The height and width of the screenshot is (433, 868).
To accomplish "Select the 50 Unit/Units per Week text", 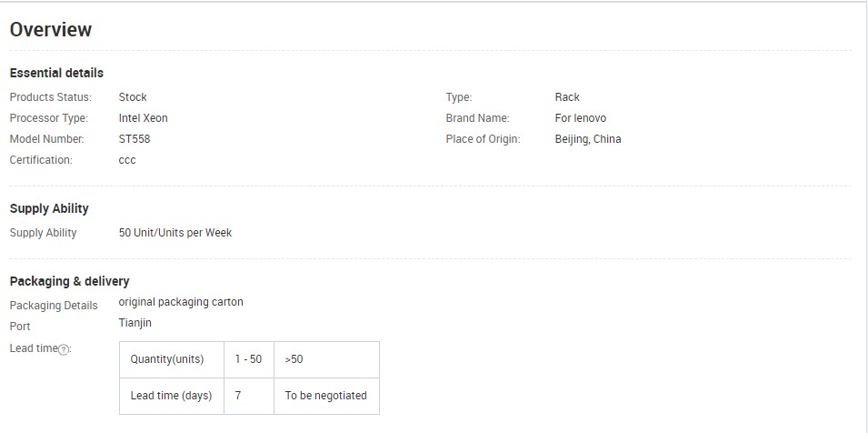I will 175,233.
